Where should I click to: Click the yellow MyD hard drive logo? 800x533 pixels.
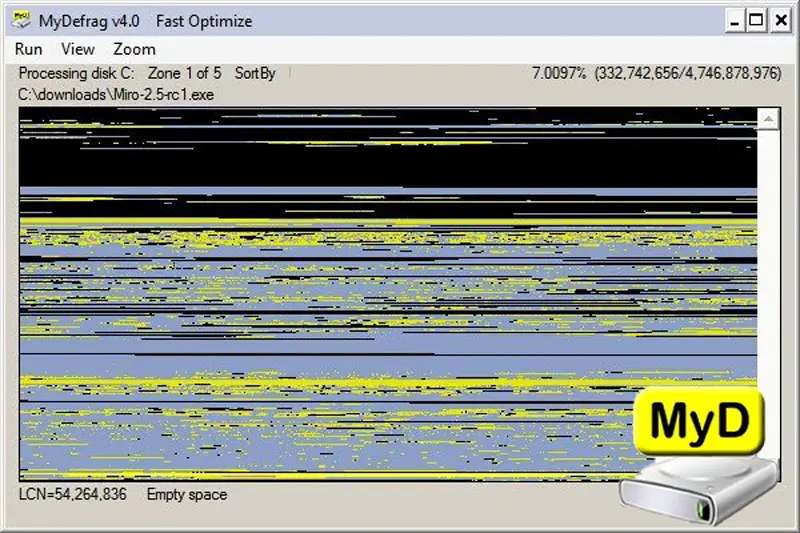[x=699, y=455]
